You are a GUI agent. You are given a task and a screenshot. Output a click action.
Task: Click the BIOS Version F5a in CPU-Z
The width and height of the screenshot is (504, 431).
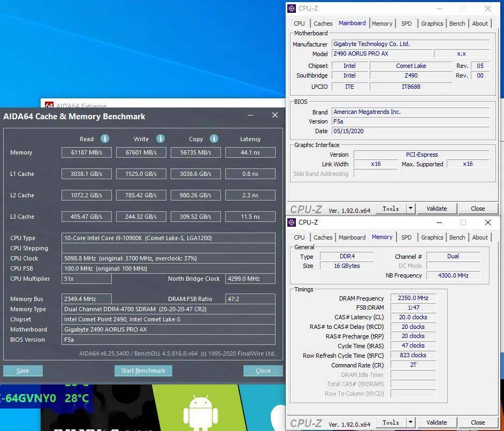tap(411, 121)
